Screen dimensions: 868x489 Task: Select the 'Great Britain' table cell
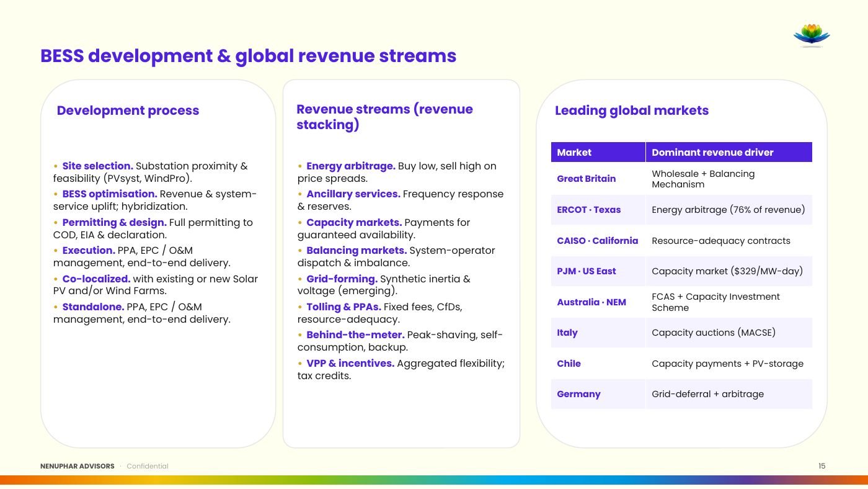click(598, 179)
